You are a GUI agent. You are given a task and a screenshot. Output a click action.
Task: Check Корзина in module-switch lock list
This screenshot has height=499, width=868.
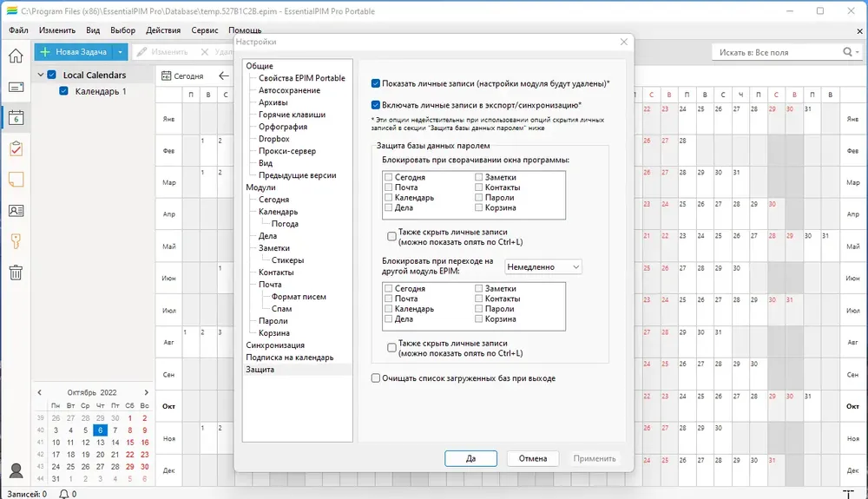[x=479, y=318]
